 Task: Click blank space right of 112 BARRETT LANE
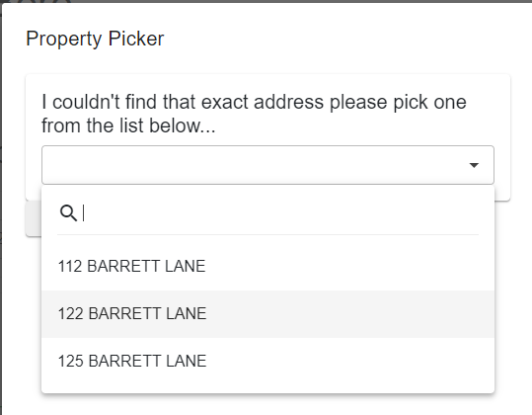tap(349, 266)
